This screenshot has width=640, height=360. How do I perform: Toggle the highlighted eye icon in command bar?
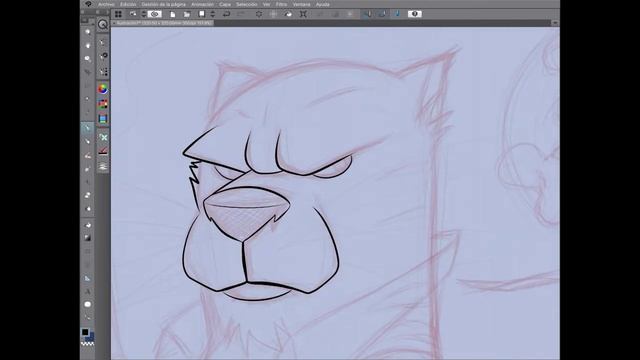(x=155, y=14)
